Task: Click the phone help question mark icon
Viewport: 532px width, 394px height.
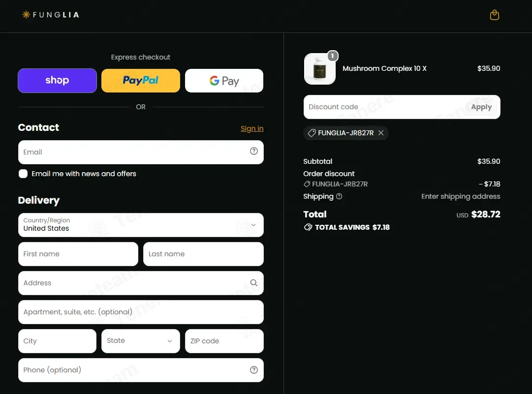Action: [x=254, y=370]
